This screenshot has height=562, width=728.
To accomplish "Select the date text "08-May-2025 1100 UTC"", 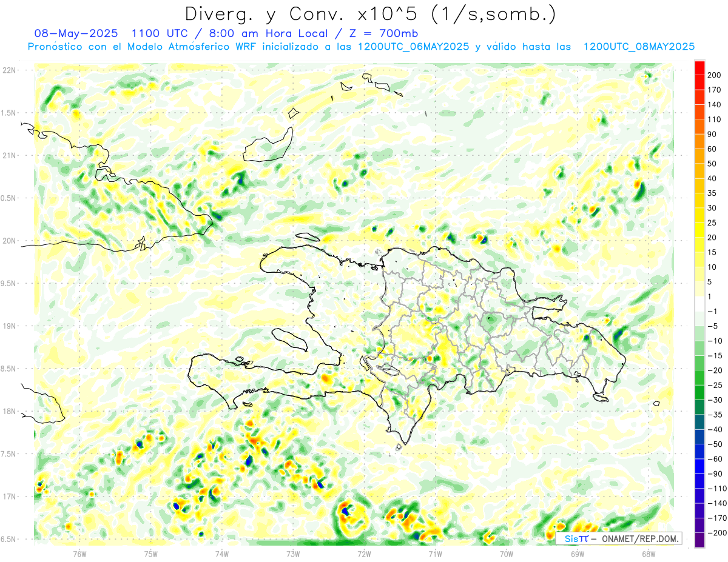I will (x=112, y=33).
